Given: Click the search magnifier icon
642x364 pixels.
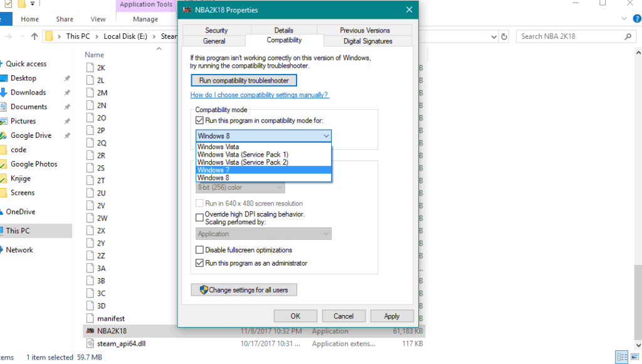Looking at the screenshot, I should [628, 36].
